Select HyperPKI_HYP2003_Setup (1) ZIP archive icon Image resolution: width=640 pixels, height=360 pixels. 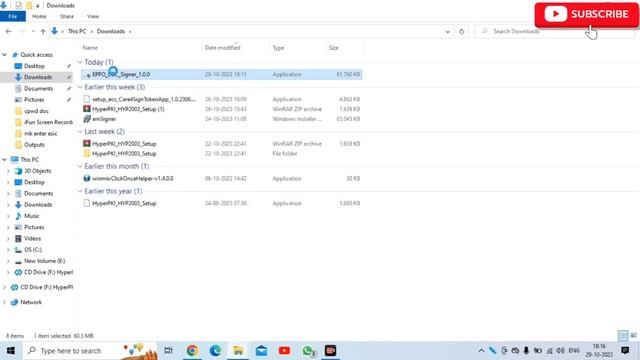87,109
